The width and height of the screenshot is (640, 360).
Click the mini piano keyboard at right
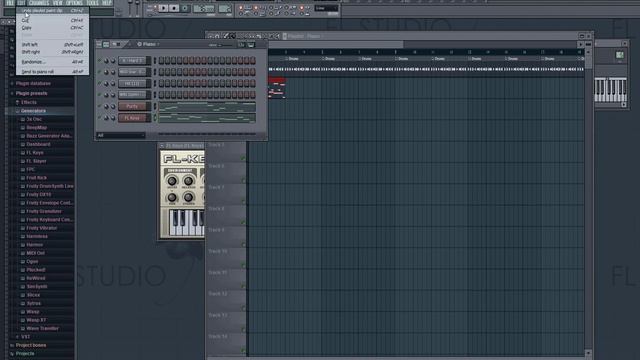click(610, 90)
